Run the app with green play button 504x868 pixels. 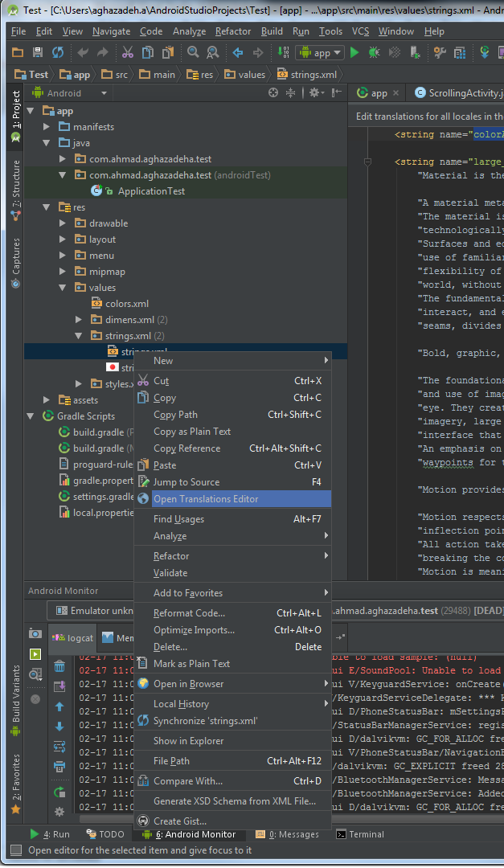point(355,52)
